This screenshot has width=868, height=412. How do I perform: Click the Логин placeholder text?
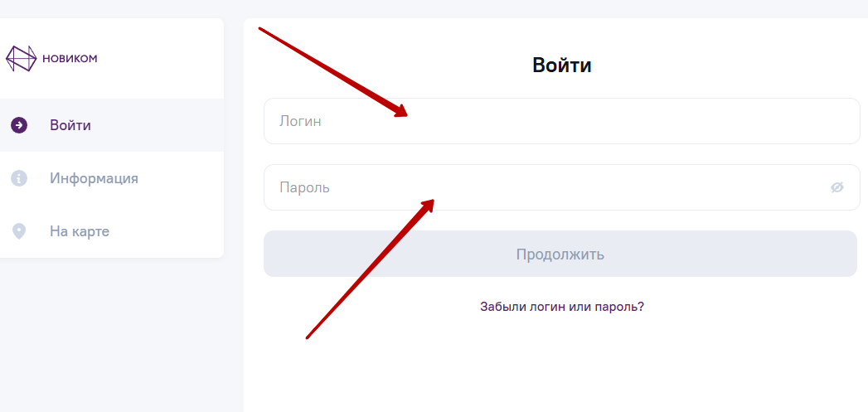coord(300,121)
